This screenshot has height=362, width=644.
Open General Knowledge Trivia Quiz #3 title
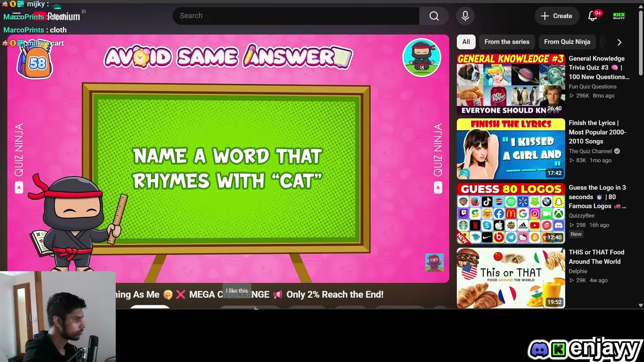599,68
